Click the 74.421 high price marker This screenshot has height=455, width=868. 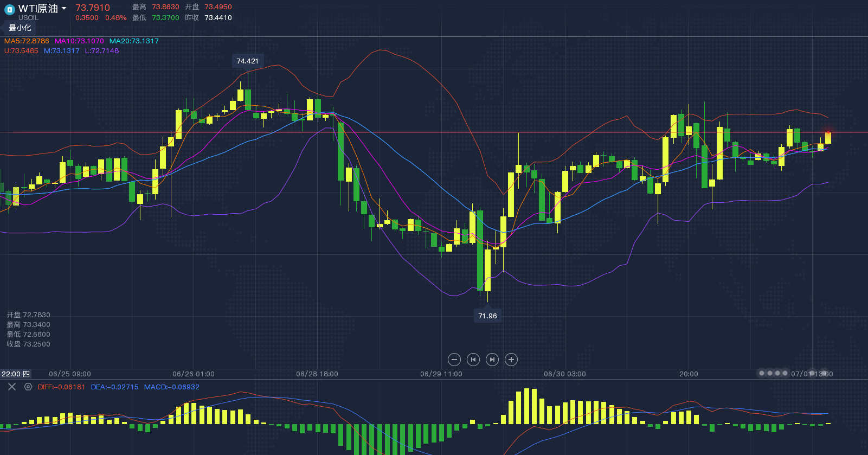click(248, 61)
